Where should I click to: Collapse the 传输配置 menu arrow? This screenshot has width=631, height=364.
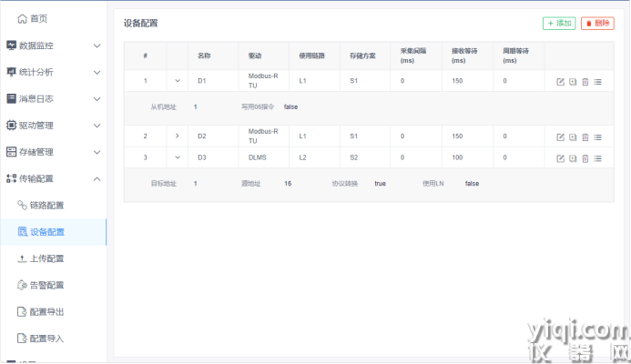click(97, 178)
